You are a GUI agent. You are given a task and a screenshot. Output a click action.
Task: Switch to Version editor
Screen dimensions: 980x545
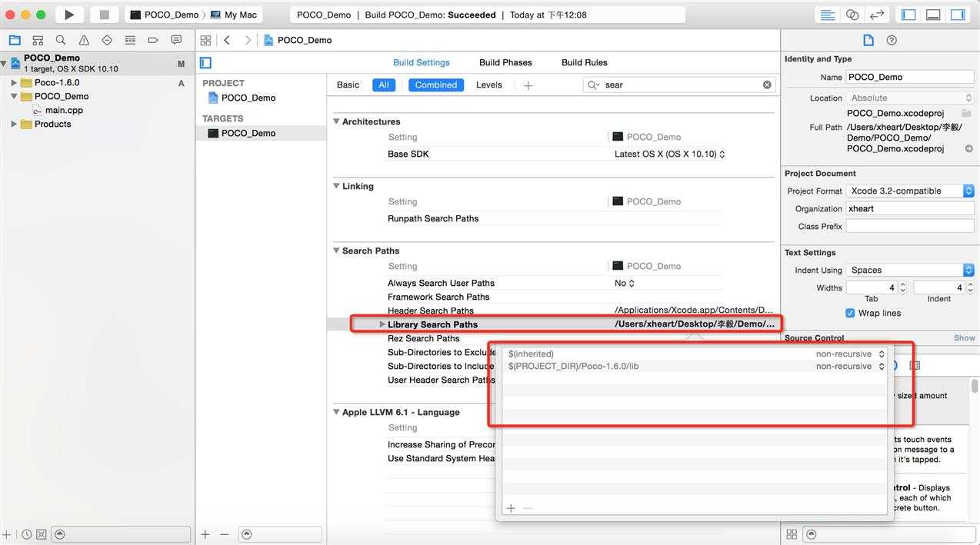point(876,15)
